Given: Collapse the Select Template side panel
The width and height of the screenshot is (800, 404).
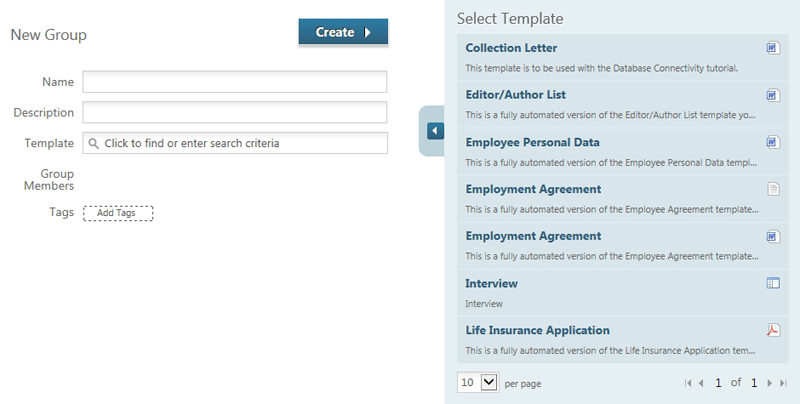Looking at the screenshot, I should (434, 131).
